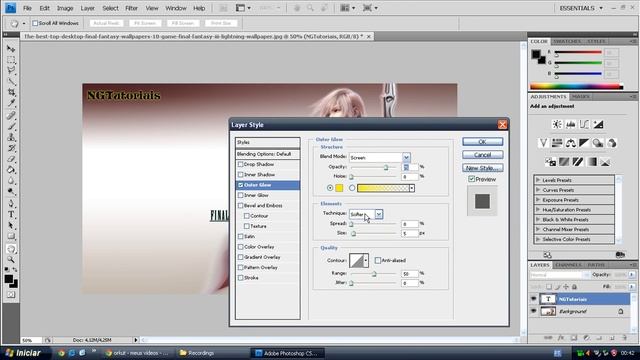The image size is (640, 360).
Task: Enable the Drop Shadow style
Action: coord(240,164)
